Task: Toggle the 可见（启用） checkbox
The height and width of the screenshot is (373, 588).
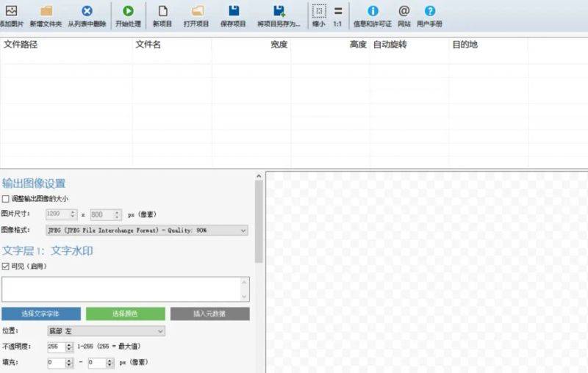Action: (x=6, y=267)
